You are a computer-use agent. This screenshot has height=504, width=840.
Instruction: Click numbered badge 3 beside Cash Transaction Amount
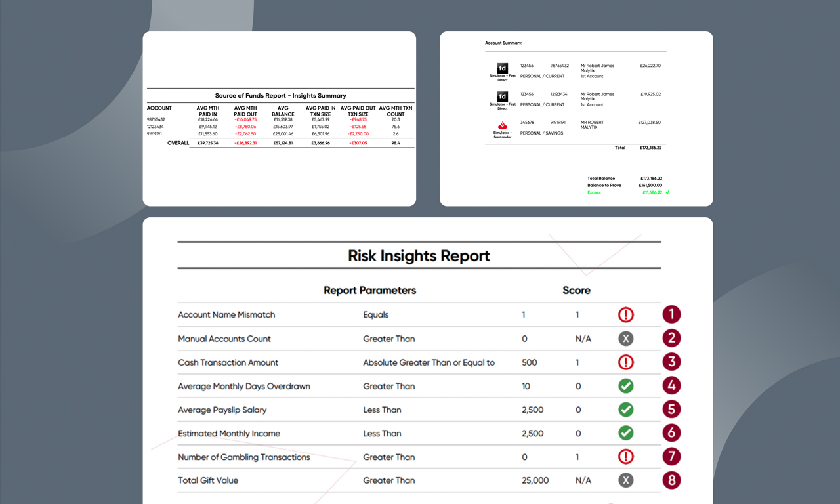(671, 362)
